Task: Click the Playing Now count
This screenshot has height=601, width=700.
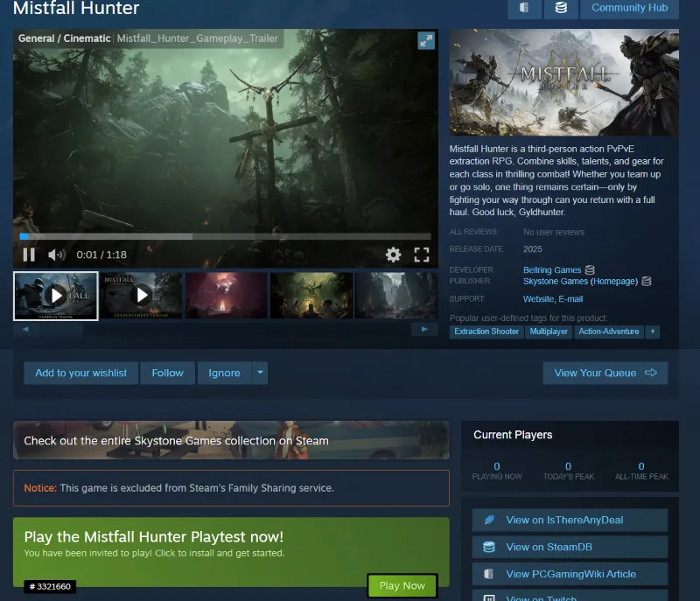Action: [x=497, y=466]
